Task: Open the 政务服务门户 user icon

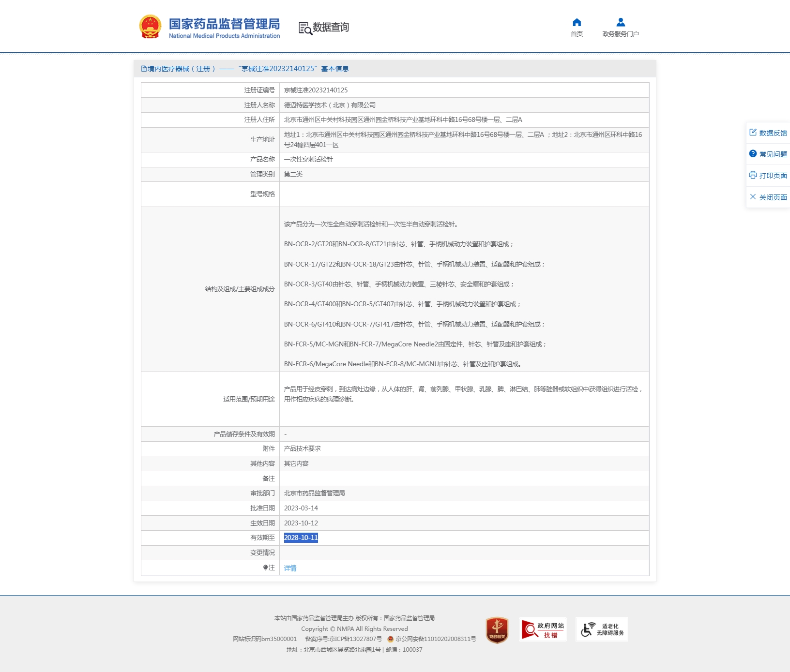Action: [621, 22]
